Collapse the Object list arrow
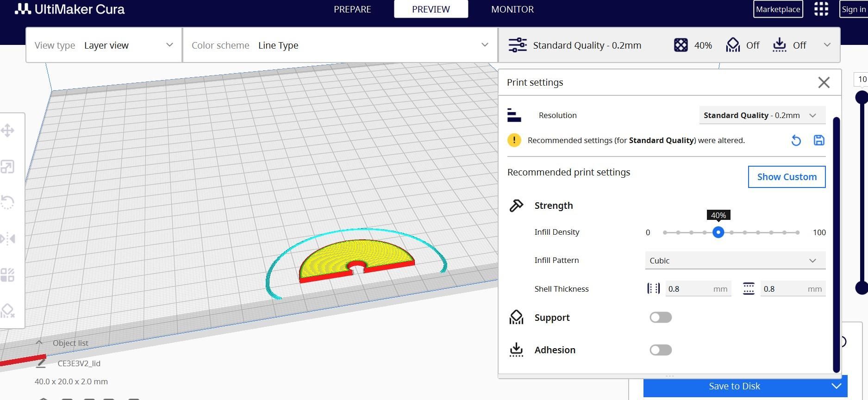This screenshot has width=868, height=400. point(39,343)
